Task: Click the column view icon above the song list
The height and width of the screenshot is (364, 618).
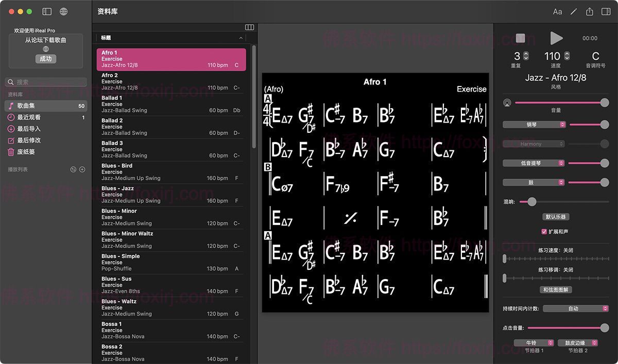Action: pyautogui.click(x=250, y=27)
